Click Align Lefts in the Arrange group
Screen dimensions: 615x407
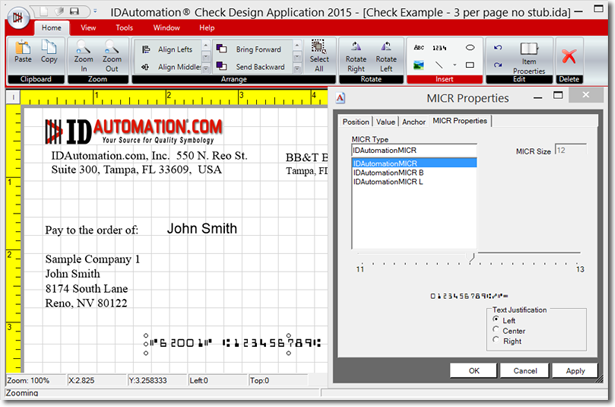pos(167,49)
